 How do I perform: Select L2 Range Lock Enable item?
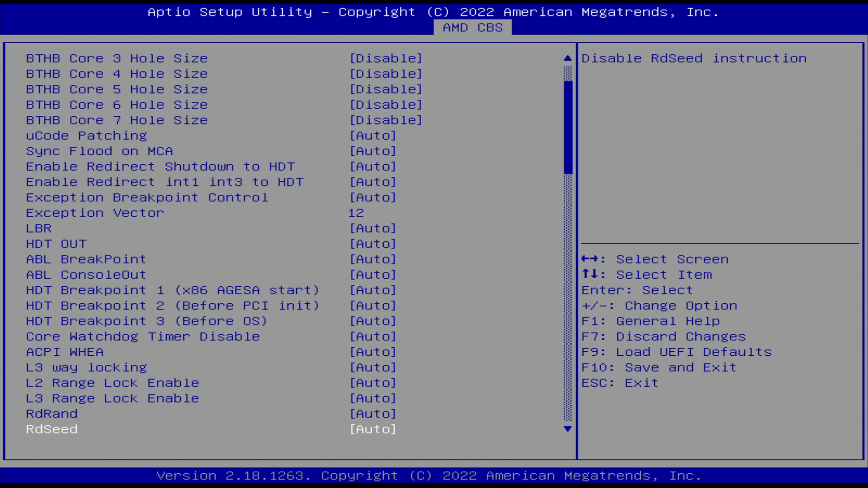(113, 383)
